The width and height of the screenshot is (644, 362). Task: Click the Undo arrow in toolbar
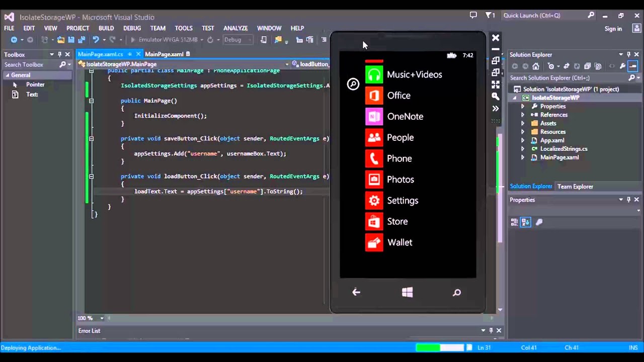point(96,40)
